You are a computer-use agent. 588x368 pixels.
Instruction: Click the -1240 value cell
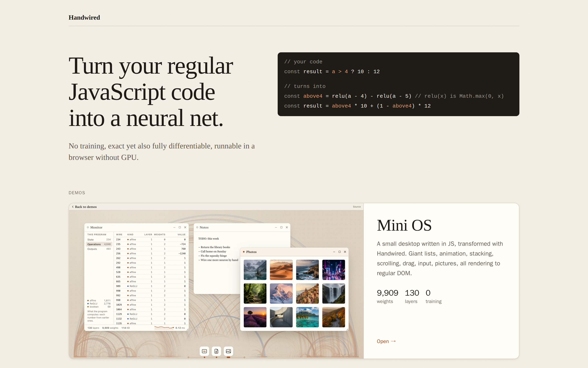(182, 254)
